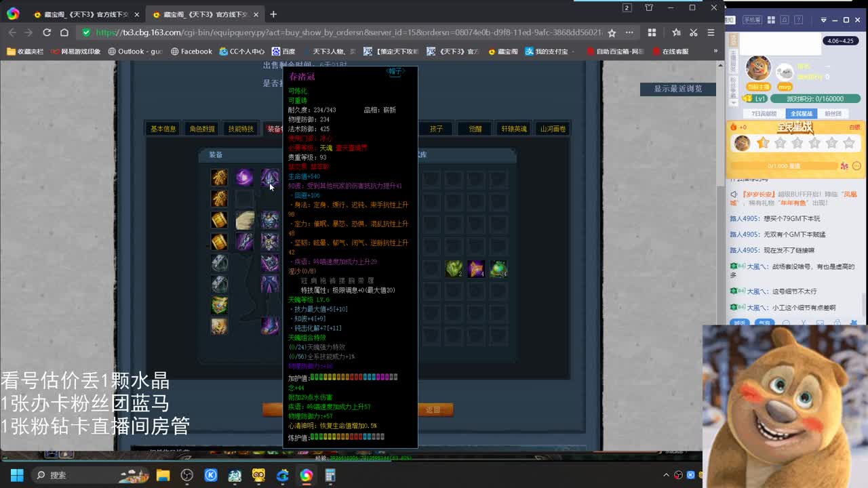
Task: Select the purple-gold inventory item with count 4
Action: 476,268
